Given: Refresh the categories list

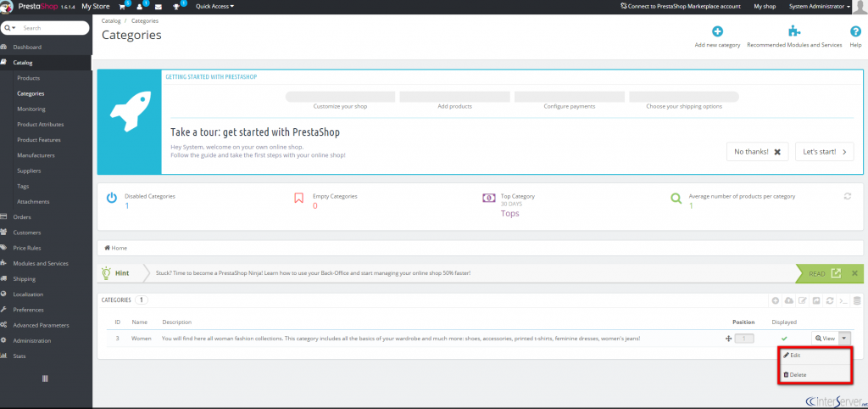Looking at the screenshot, I should 830,300.
